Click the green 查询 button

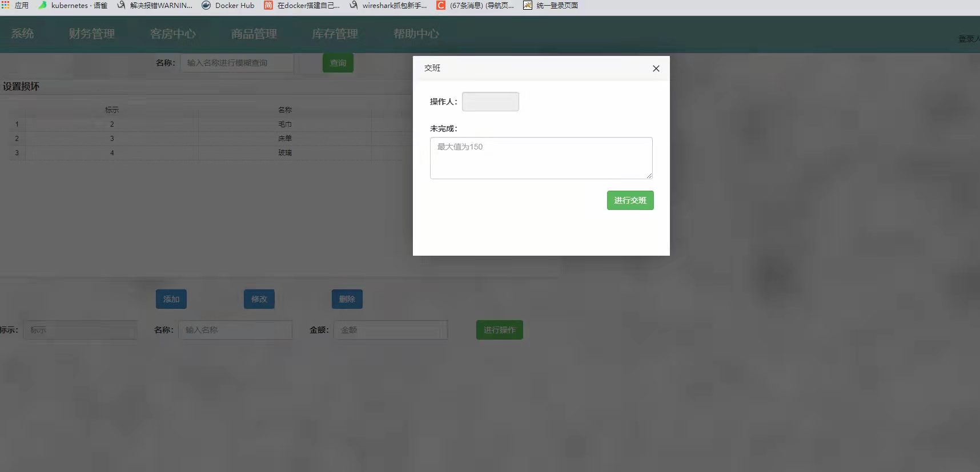[338, 63]
